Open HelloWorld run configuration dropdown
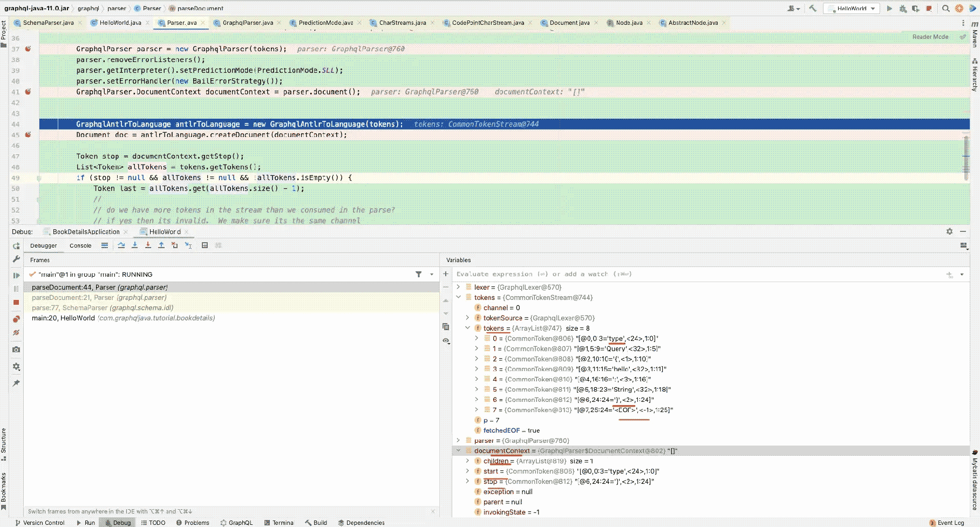 pyautogui.click(x=852, y=9)
